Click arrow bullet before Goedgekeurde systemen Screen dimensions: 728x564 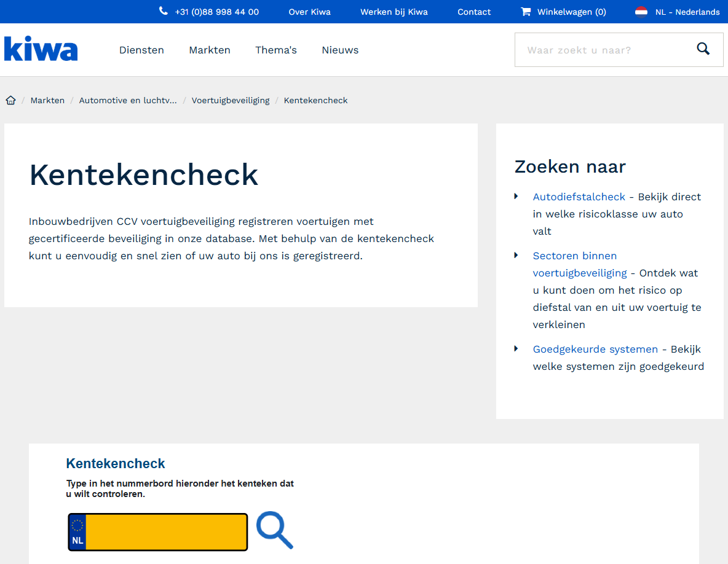click(516, 348)
